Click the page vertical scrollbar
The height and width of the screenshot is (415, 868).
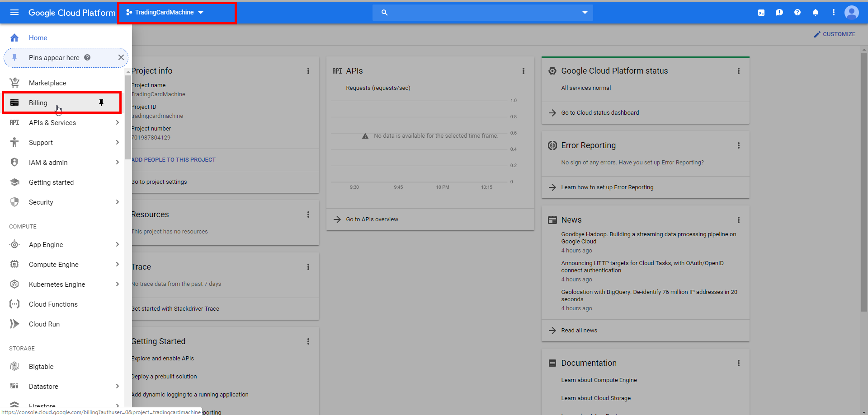click(x=864, y=181)
